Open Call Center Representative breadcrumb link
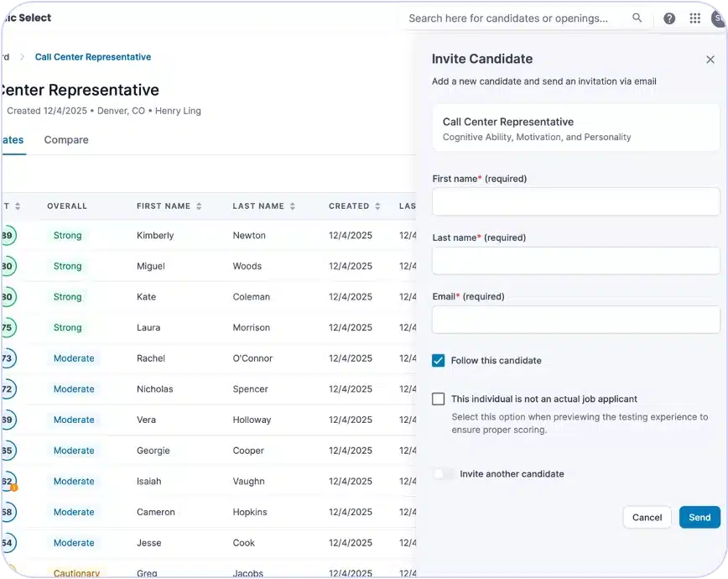Screen dimensions: 728x579 coord(93,57)
